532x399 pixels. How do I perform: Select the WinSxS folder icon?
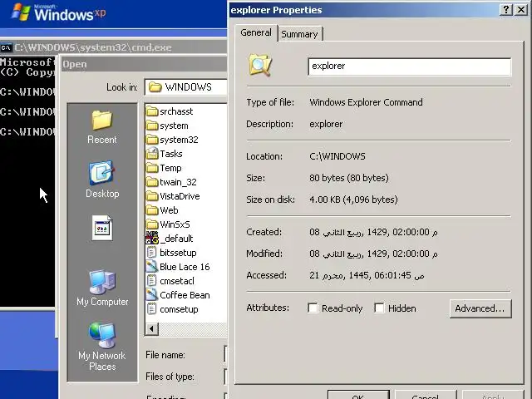click(x=152, y=224)
